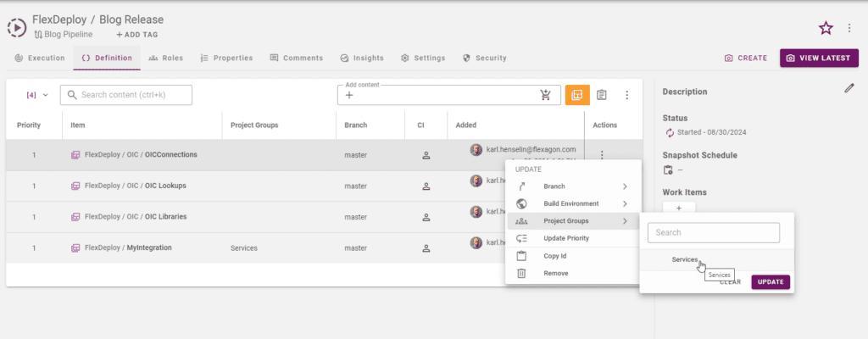
Task: Select the Definition tab
Action: 107,58
